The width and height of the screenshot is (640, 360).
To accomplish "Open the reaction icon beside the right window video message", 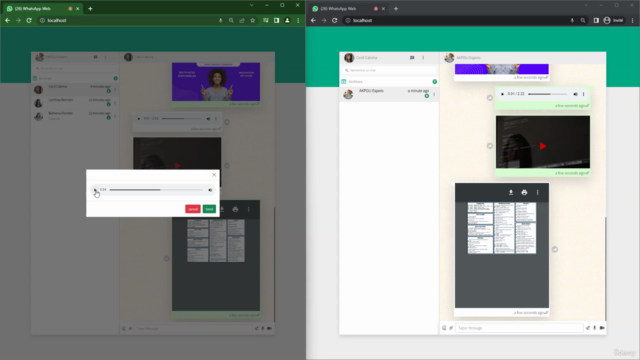I will pos(490,146).
